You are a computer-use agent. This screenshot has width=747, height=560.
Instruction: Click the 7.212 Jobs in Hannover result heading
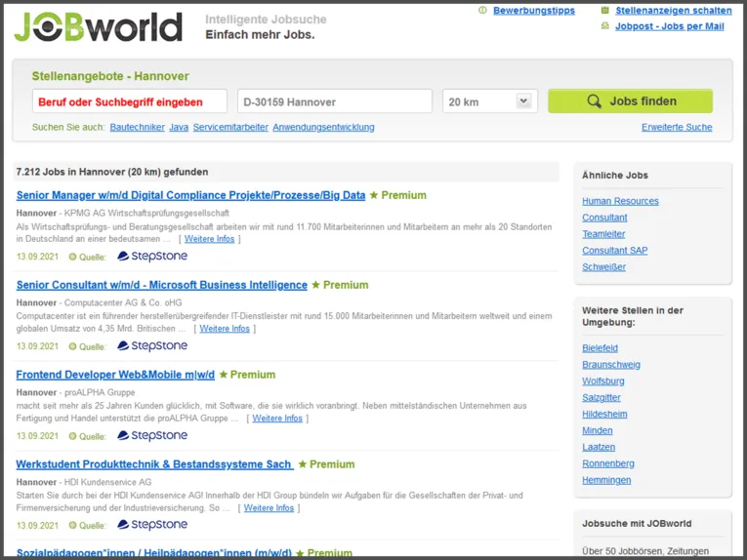click(x=112, y=172)
